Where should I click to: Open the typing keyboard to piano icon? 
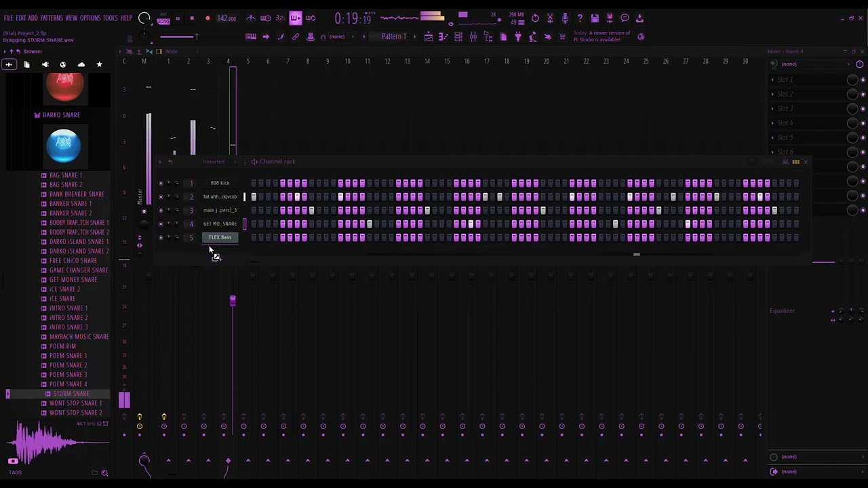tap(251, 37)
